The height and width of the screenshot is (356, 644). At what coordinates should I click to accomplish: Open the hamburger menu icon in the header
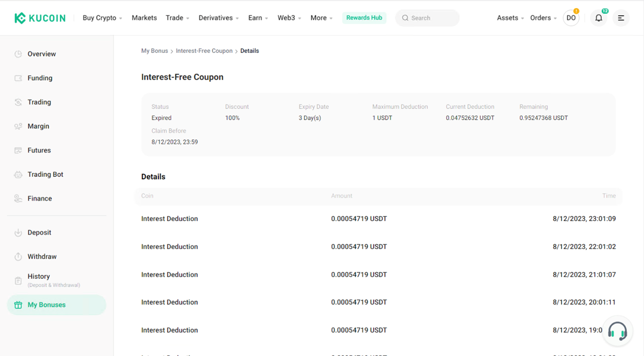coord(621,18)
